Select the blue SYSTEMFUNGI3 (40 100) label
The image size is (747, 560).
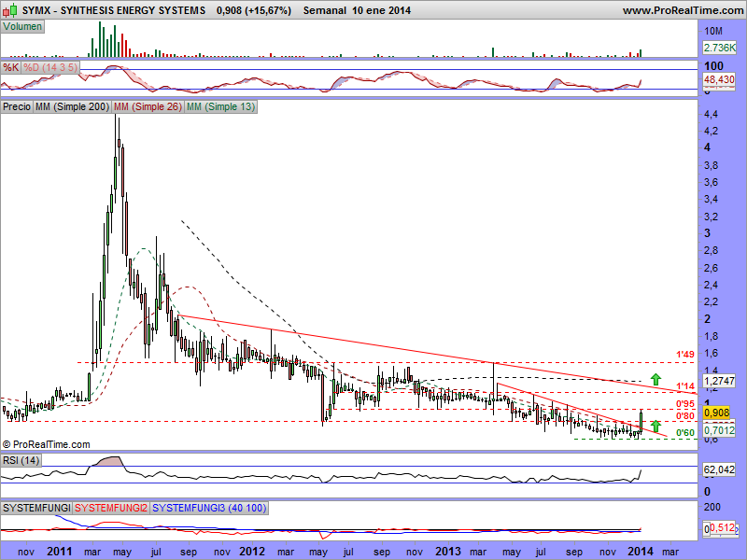coord(209,508)
